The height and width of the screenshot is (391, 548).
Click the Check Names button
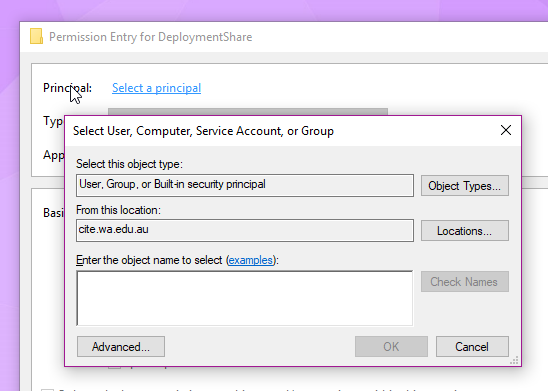(x=465, y=282)
